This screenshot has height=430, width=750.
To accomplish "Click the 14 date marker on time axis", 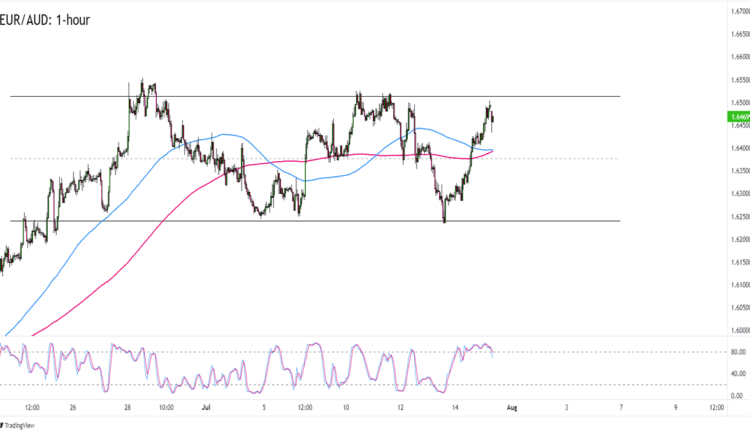I will (455, 408).
